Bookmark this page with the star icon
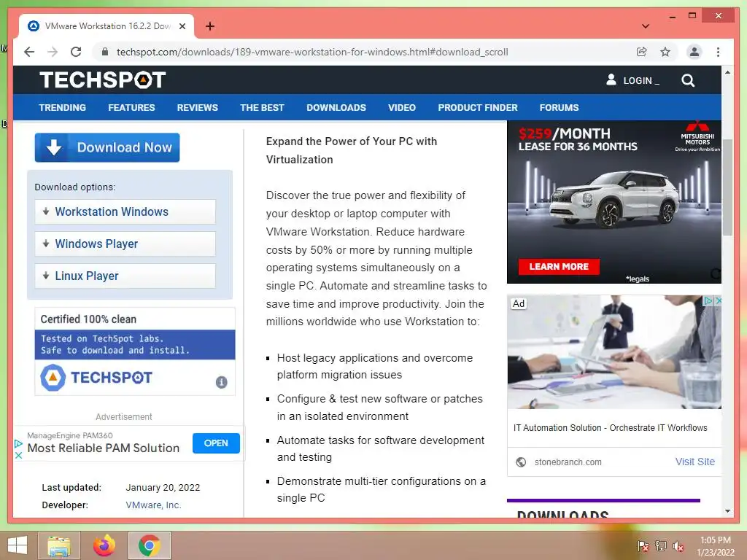This screenshot has height=560, width=747. click(x=665, y=52)
